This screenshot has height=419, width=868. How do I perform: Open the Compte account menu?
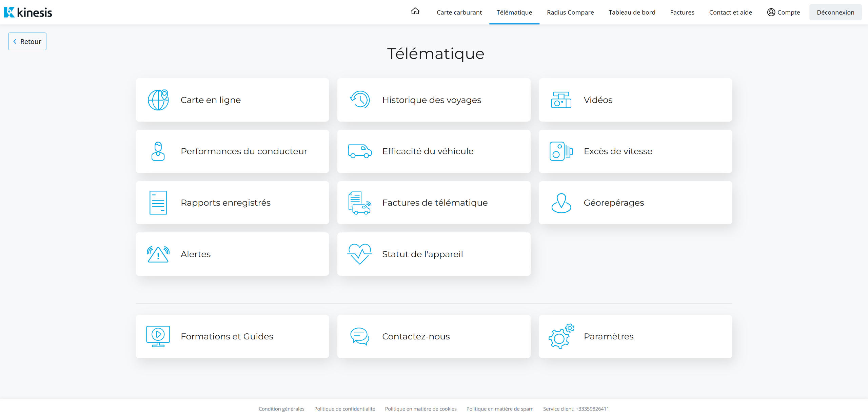[783, 12]
